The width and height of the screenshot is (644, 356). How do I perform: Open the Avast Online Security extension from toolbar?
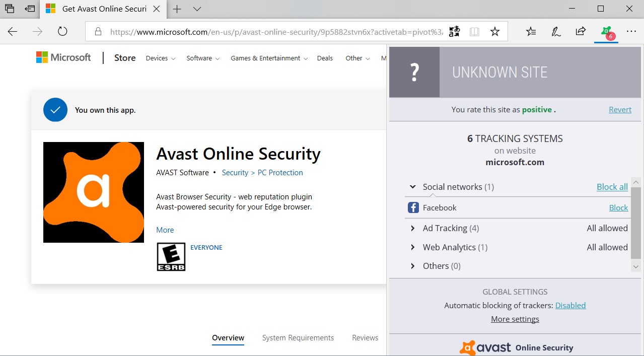tap(605, 31)
